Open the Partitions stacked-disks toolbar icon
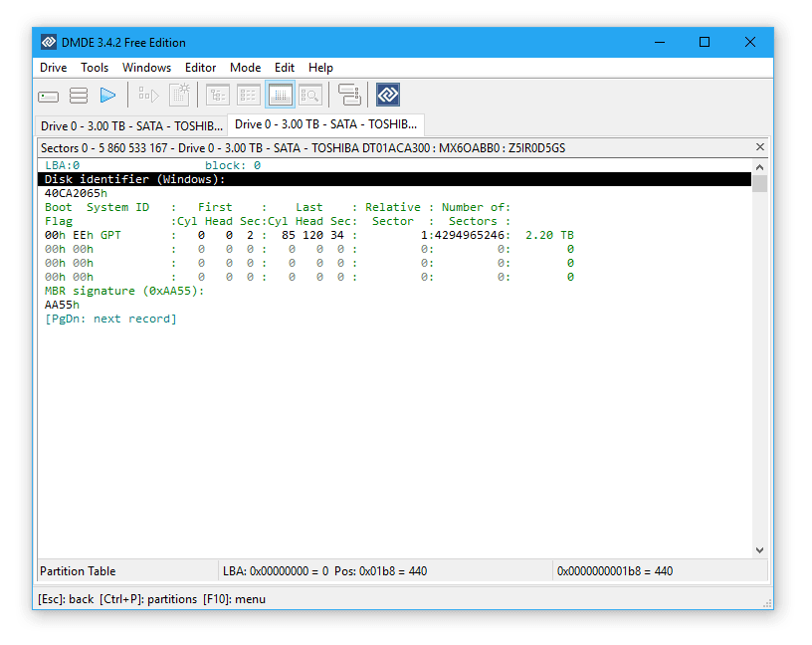Screen dimensions: 812x645 point(79,96)
